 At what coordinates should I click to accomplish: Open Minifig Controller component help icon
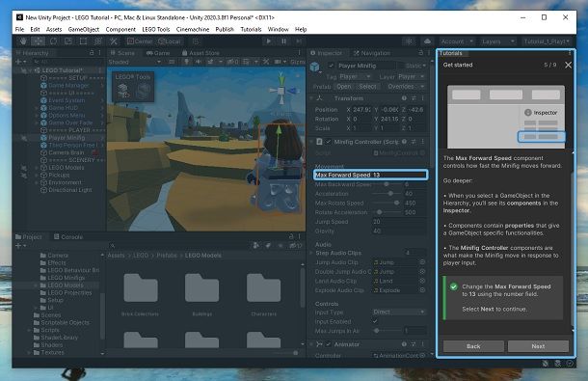[404, 142]
